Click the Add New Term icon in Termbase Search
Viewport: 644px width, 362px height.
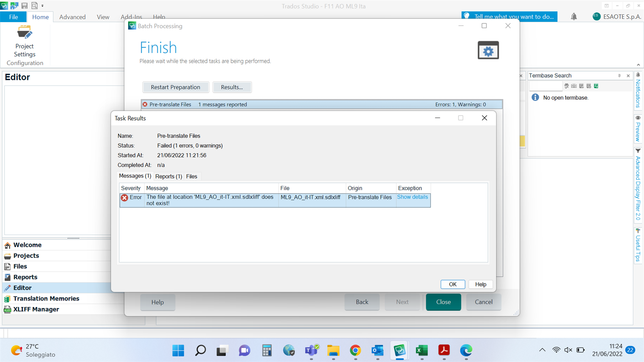(x=581, y=86)
